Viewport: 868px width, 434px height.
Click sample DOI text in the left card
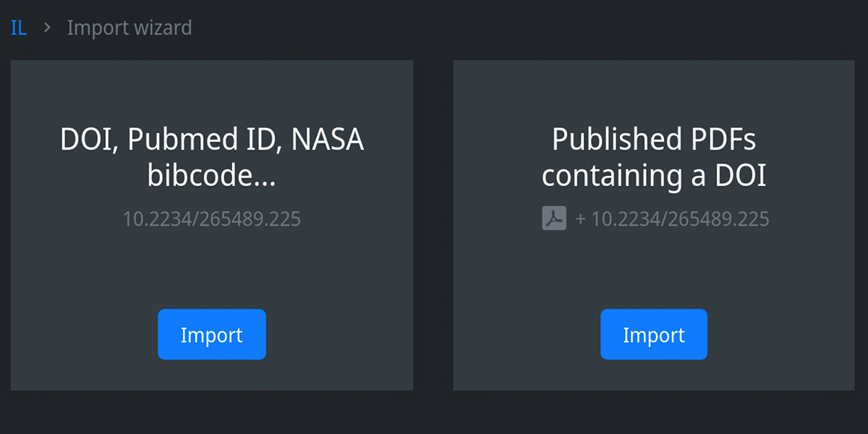click(211, 219)
